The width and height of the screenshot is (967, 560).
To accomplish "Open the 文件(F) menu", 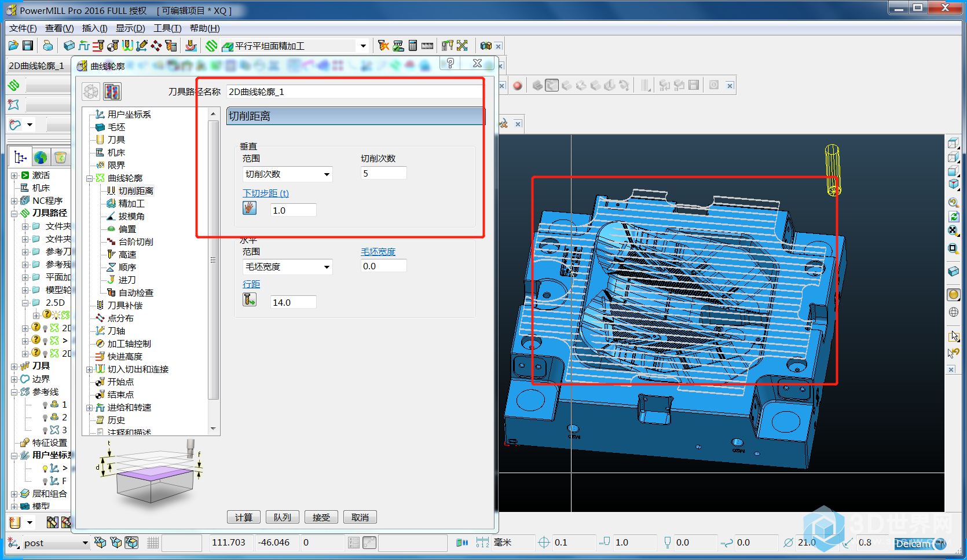I will pyautogui.click(x=23, y=28).
